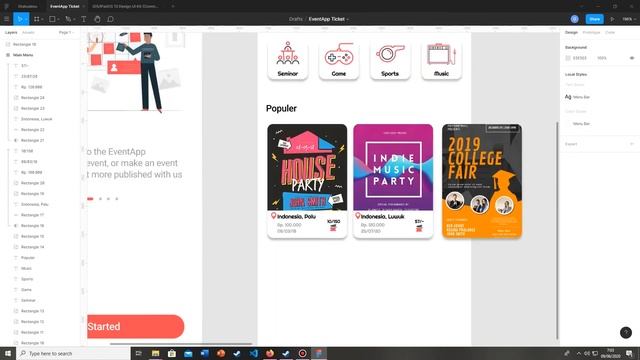Screen dimensions: 640x360
Task: Click the user avatar in toolbar
Action: [x=574, y=19]
